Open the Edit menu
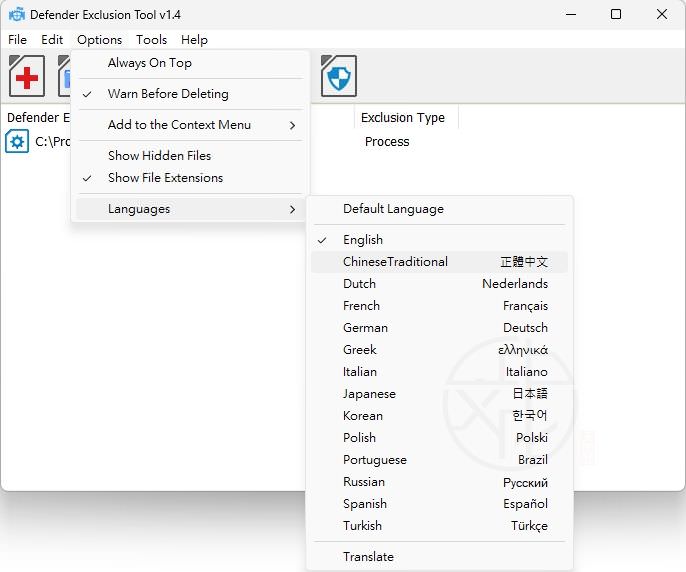Image resolution: width=686 pixels, height=572 pixels. point(52,40)
